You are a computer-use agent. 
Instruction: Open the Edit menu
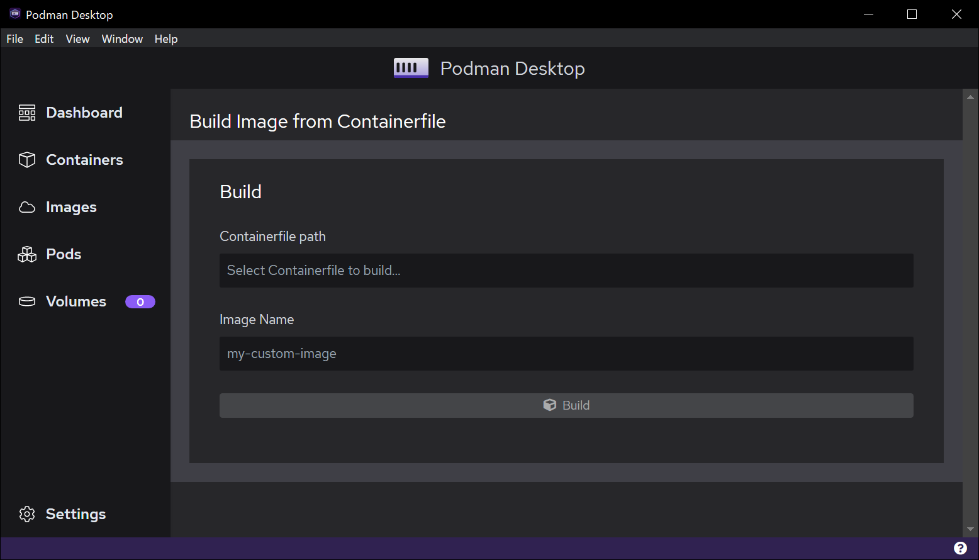coord(44,39)
